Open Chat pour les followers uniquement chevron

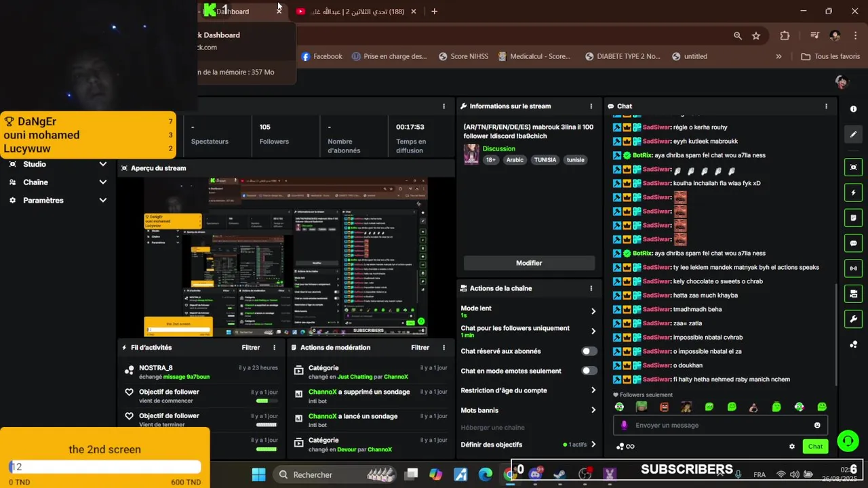tap(593, 331)
